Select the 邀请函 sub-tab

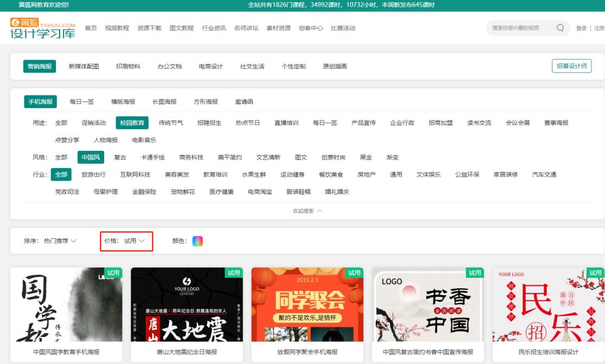coord(244,102)
